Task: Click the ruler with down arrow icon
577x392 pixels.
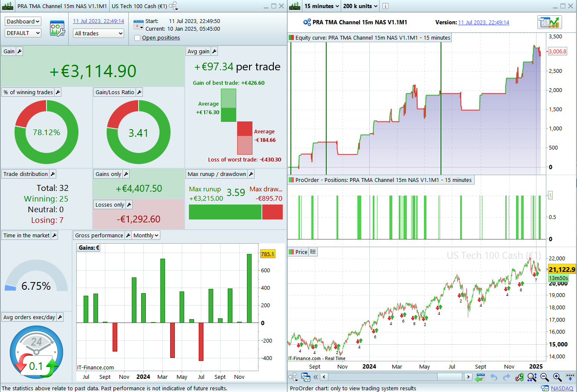Action: pos(570,377)
